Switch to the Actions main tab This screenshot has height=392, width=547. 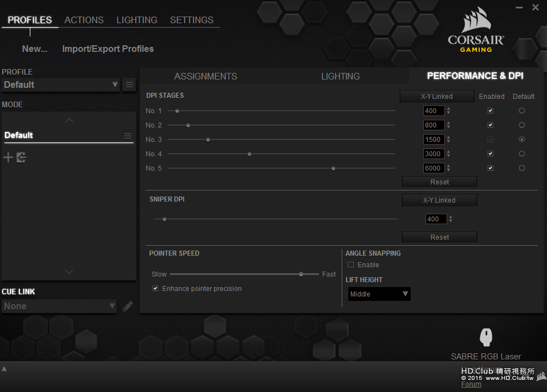coord(84,20)
